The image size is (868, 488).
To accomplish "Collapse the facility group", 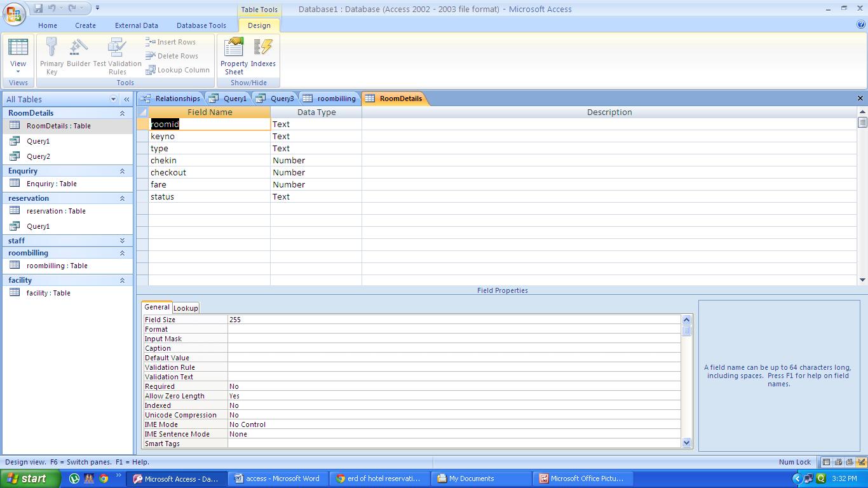I will pyautogui.click(x=122, y=280).
